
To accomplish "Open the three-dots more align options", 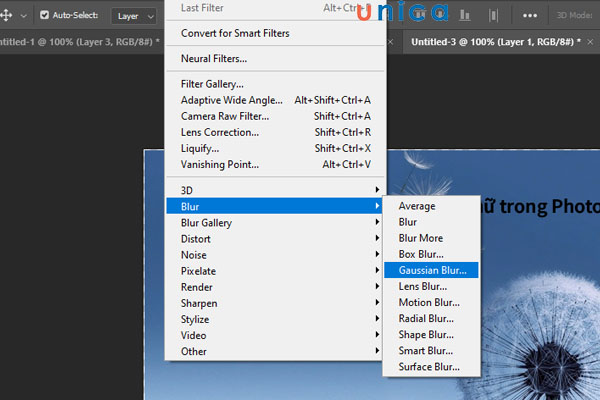I will 530,15.
